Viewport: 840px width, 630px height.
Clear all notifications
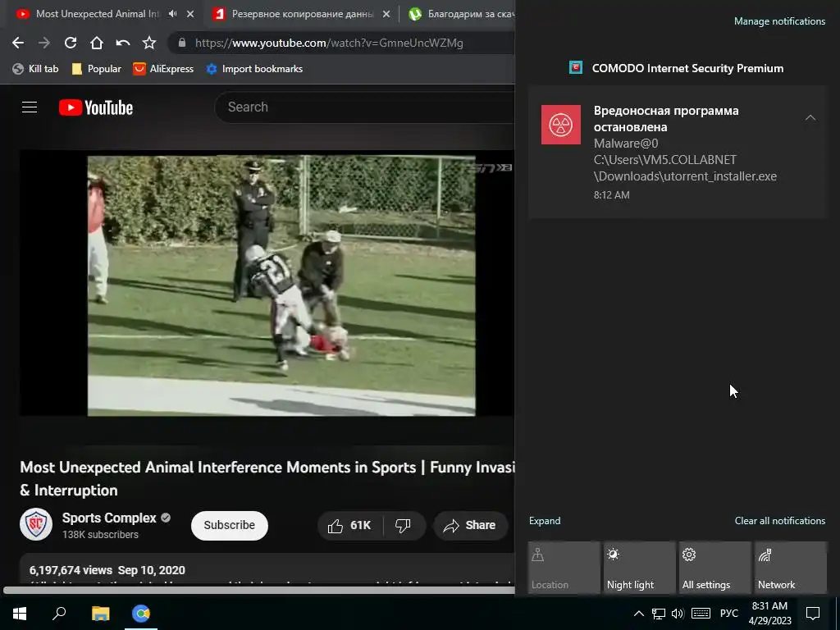tap(780, 521)
